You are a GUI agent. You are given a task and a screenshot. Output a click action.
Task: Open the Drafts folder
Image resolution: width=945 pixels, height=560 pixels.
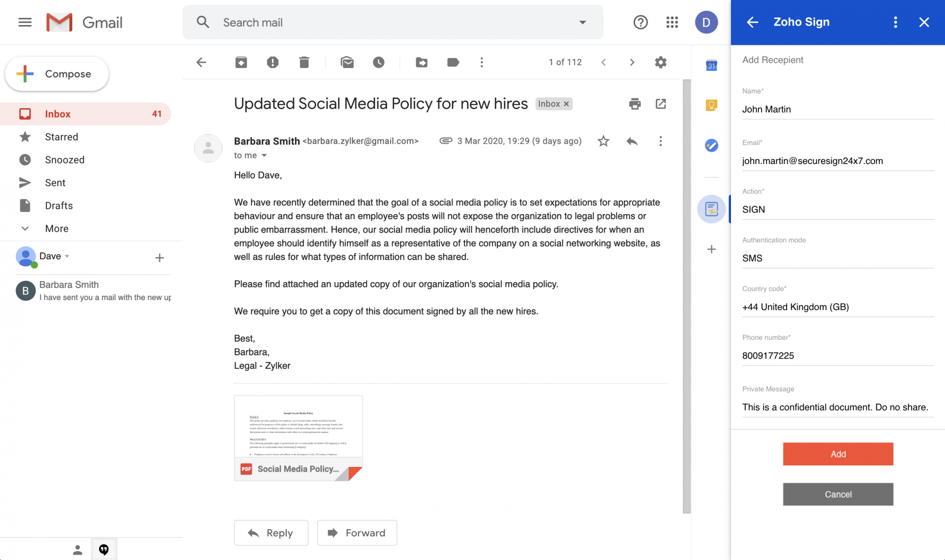point(59,206)
